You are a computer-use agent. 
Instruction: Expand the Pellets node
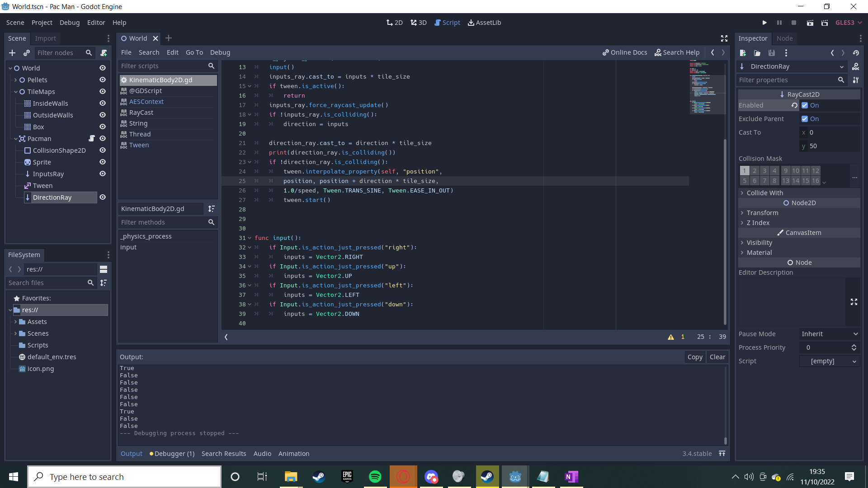coord(16,80)
